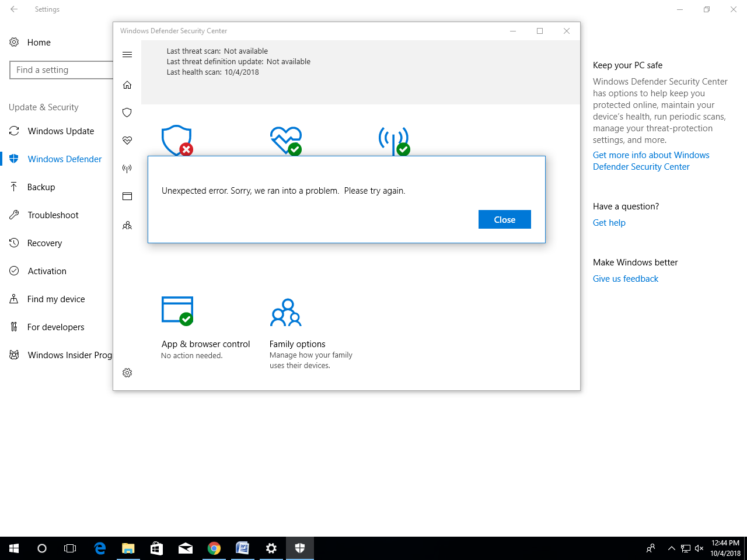Screen dimensions: 747x560
Task: Open App & browser control label
Action: pyautogui.click(x=205, y=344)
